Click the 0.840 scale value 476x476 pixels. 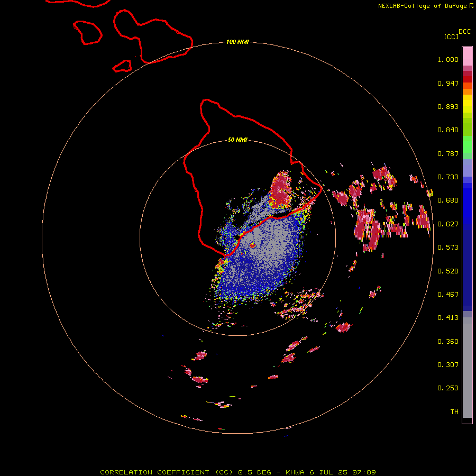(448, 130)
